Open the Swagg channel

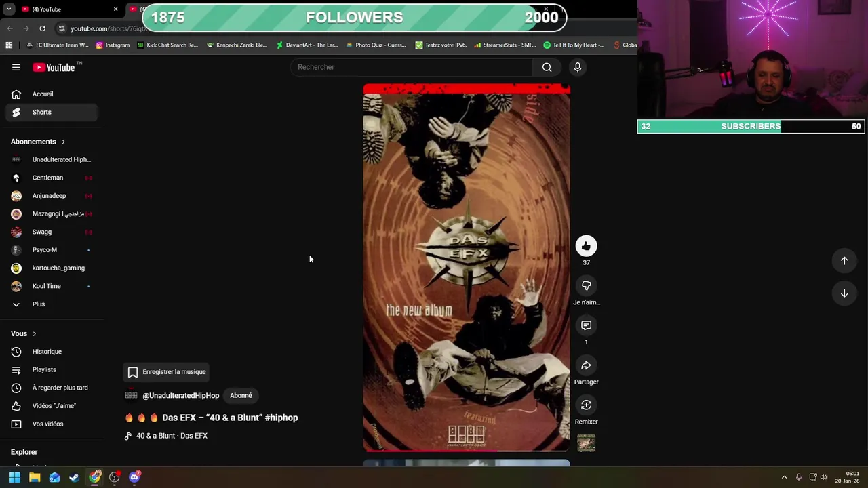point(52,232)
